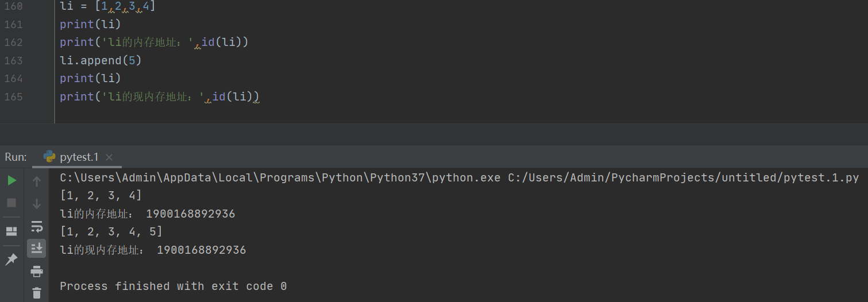The height and width of the screenshot is (302, 868).
Task: Restore the run panel layout
Action: pyautogui.click(x=11, y=231)
